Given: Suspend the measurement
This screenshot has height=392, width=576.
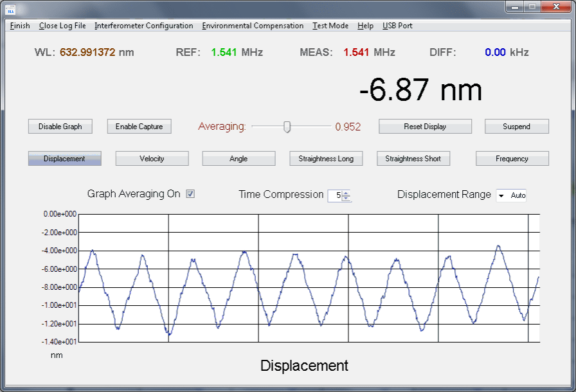Looking at the screenshot, I should point(516,127).
